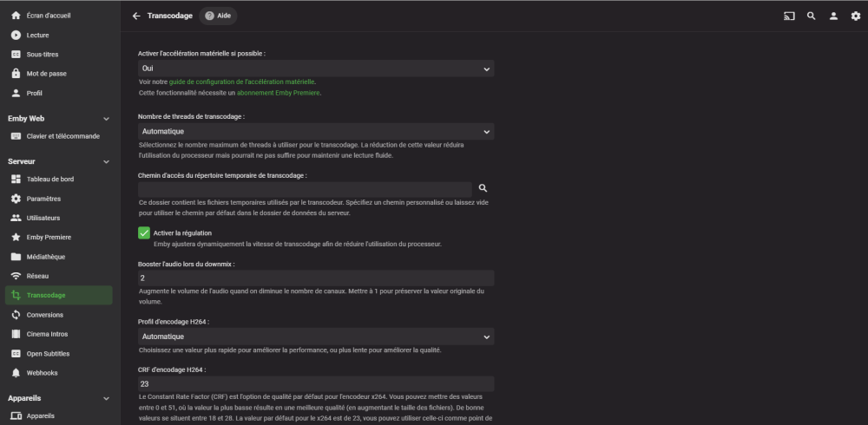Open the abonnement Emby Premiere link
Viewport: 868px width, 425px height.
(x=278, y=93)
